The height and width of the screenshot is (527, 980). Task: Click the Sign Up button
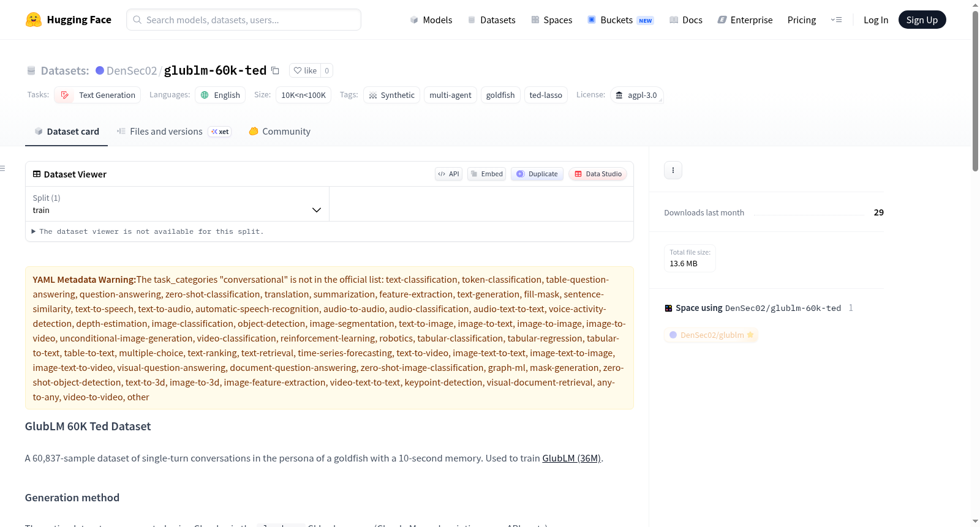click(x=922, y=20)
